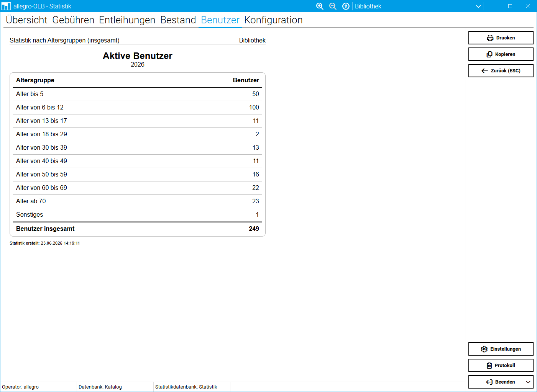Viewport: 537px width, 392px height.
Task: Click the zoom in magnifier icon
Action: (320, 6)
